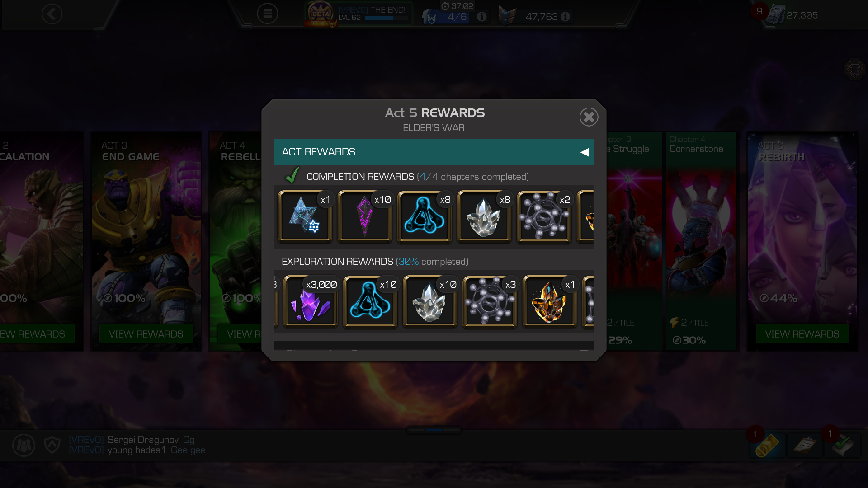Image resolution: width=868 pixels, height=488 pixels.
Task: Open the hamburger menu icon
Action: pos(267,14)
